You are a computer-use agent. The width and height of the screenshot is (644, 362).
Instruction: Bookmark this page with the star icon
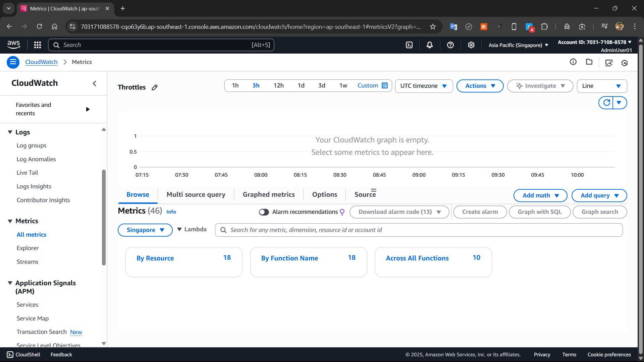pos(433,26)
